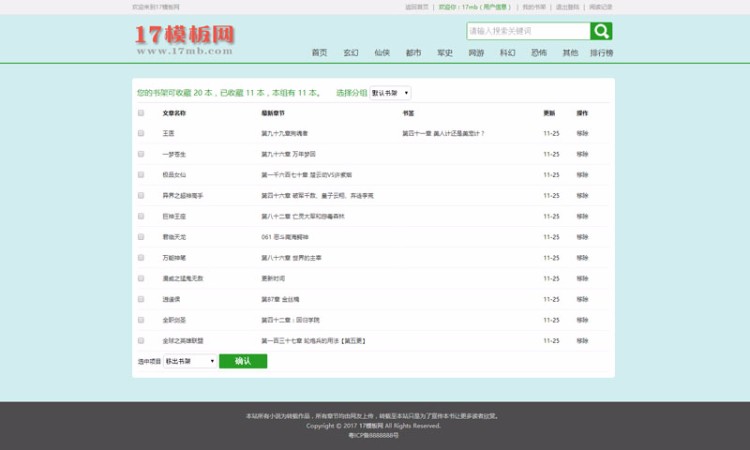The image size is (750, 450).
Task: Click the green magnifier search icon
Action: [601, 31]
